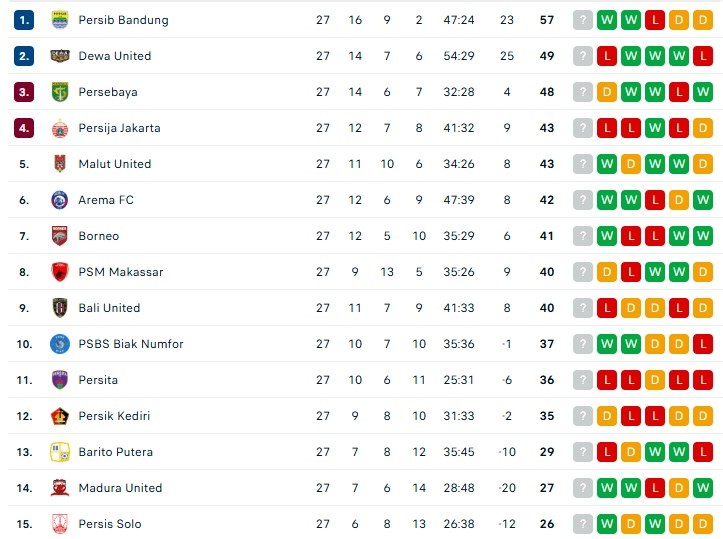Click the Arema FC round logo
The image size is (723, 539).
(59, 200)
